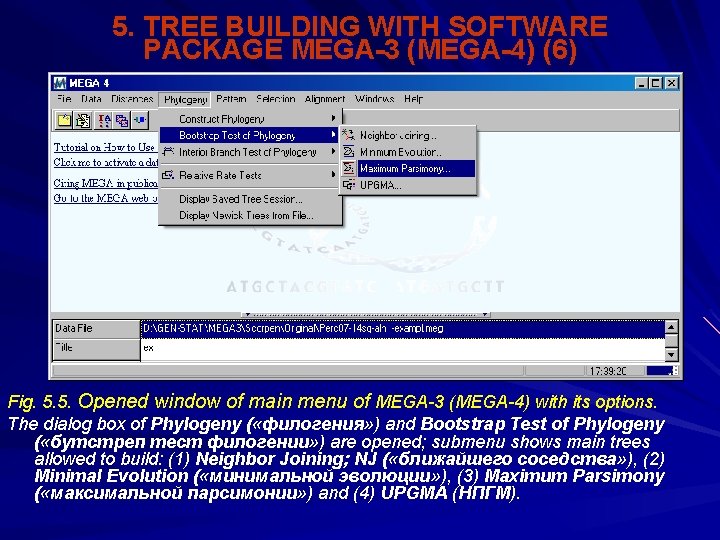Image resolution: width=720 pixels, height=540 pixels.
Task: Choose Minimum Evolution in submenu
Action: pyautogui.click(x=408, y=152)
